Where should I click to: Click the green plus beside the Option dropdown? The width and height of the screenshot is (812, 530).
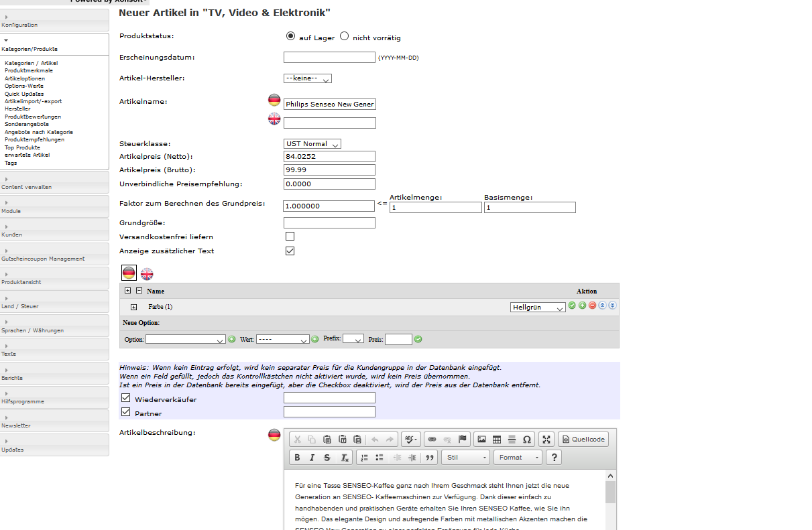pyautogui.click(x=232, y=339)
